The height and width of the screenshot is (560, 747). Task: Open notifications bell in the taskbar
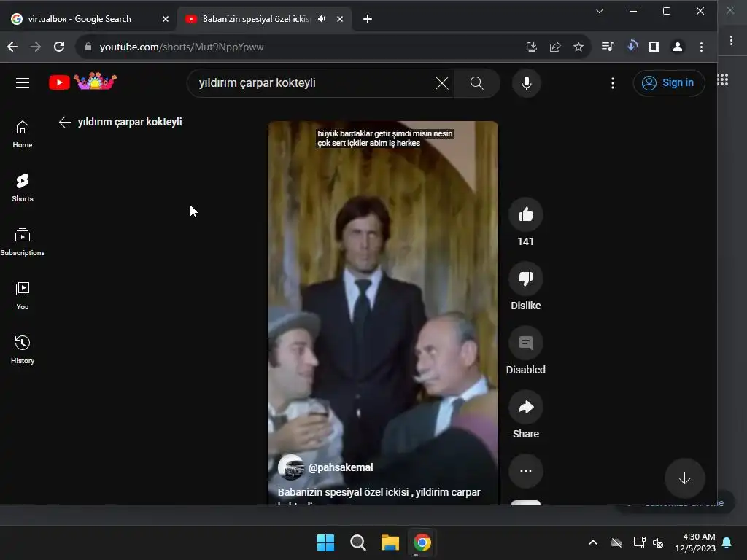727,542
